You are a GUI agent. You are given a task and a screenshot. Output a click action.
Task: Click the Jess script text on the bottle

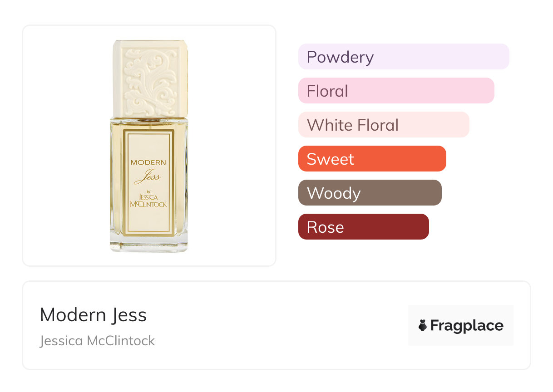click(x=147, y=176)
